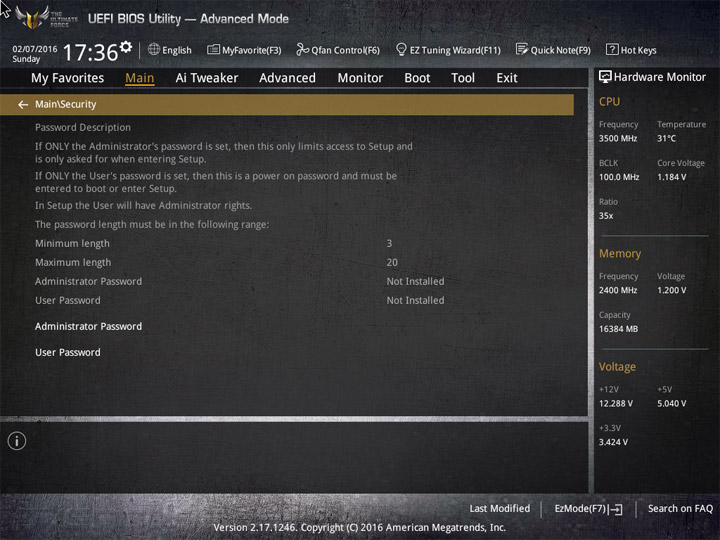Click the Main\Security breadcrumb text

coord(66,104)
